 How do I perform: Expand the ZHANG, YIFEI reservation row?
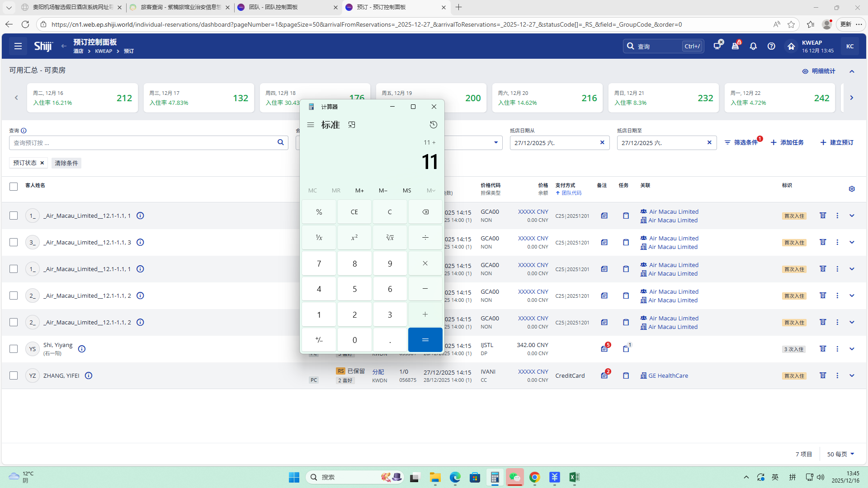point(852,375)
